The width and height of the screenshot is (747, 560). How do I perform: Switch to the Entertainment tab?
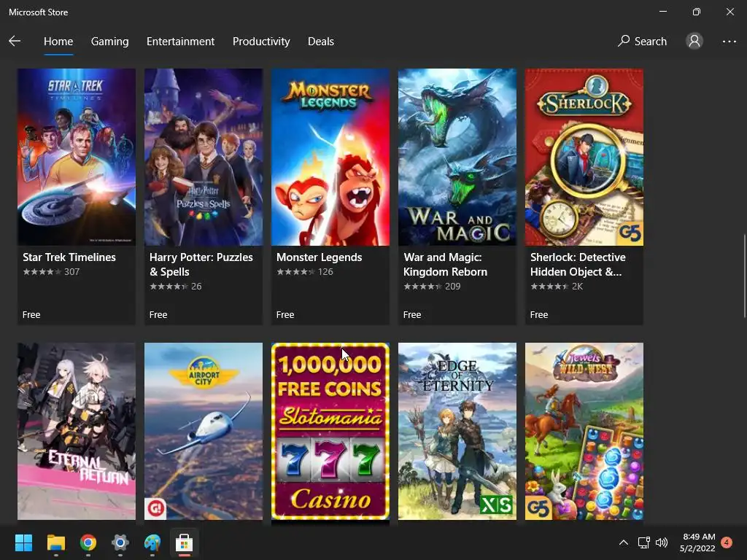click(x=181, y=42)
